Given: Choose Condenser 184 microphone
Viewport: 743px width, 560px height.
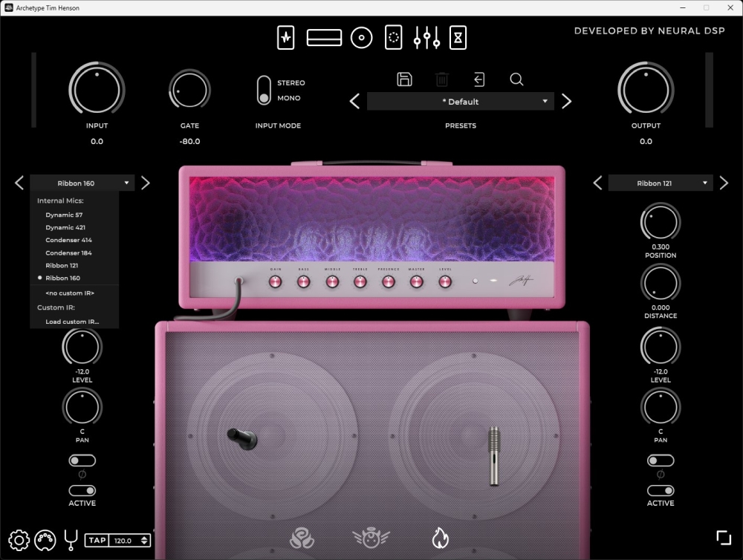Looking at the screenshot, I should coord(74,253).
